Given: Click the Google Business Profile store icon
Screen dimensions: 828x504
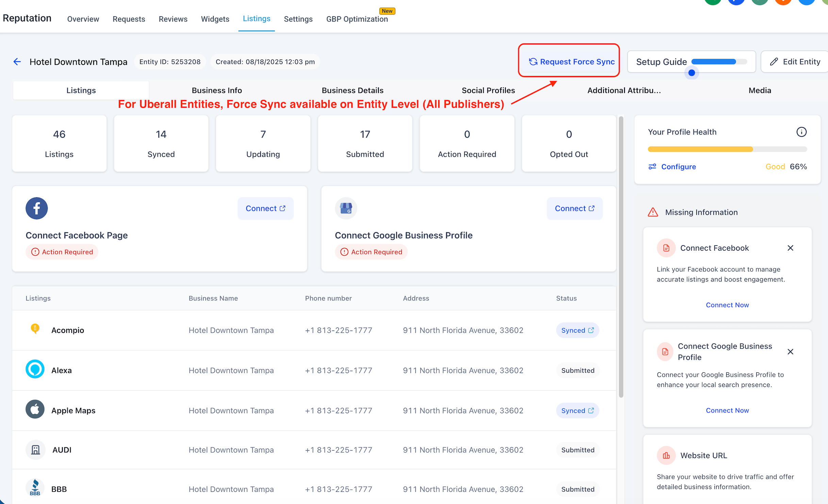Looking at the screenshot, I should [346, 208].
